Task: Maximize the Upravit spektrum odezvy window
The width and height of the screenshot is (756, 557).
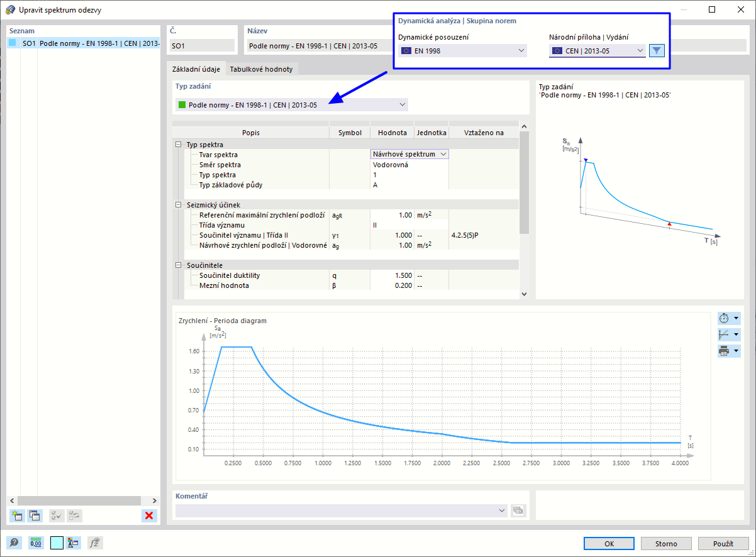Action: point(711,10)
